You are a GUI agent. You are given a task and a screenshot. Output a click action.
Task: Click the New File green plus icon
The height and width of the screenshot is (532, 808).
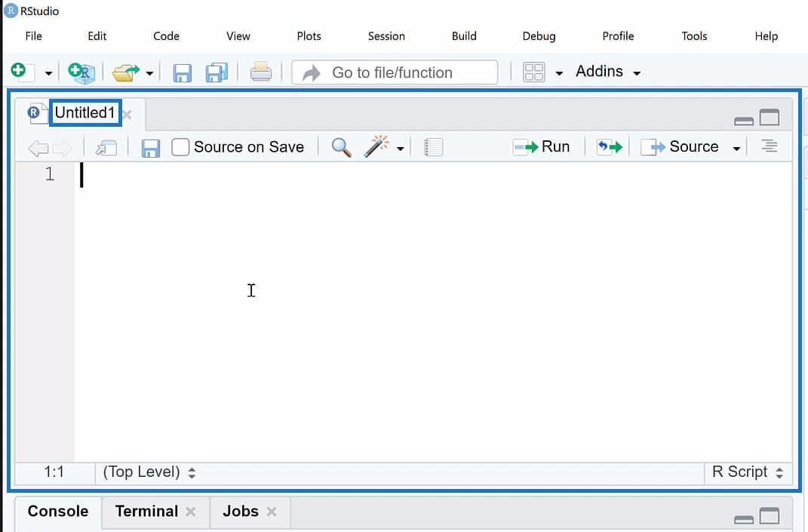point(22,72)
